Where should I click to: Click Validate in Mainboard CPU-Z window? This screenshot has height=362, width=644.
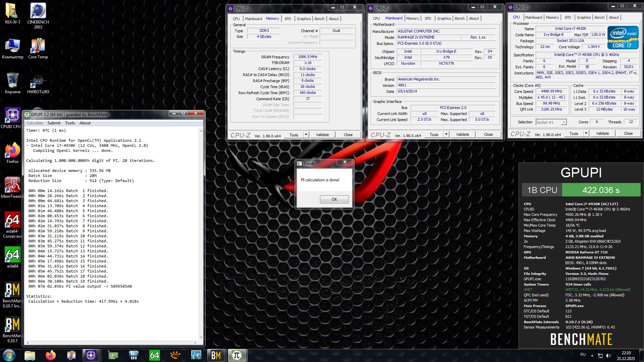[x=463, y=134]
